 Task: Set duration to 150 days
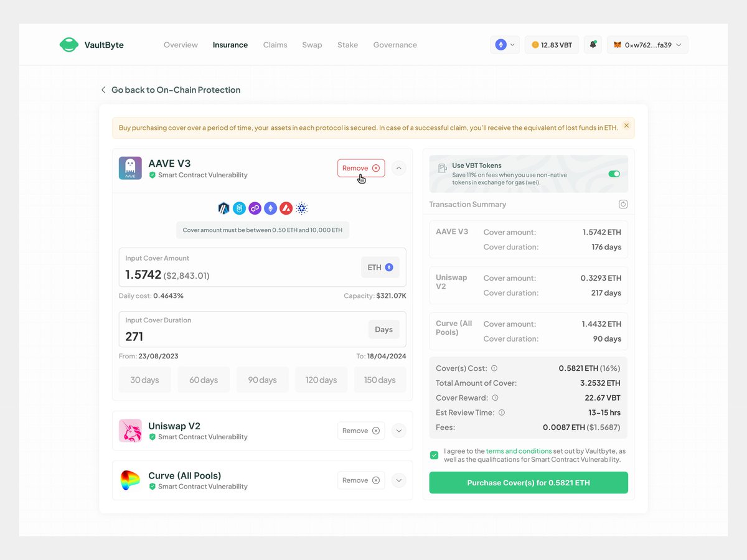pos(380,380)
